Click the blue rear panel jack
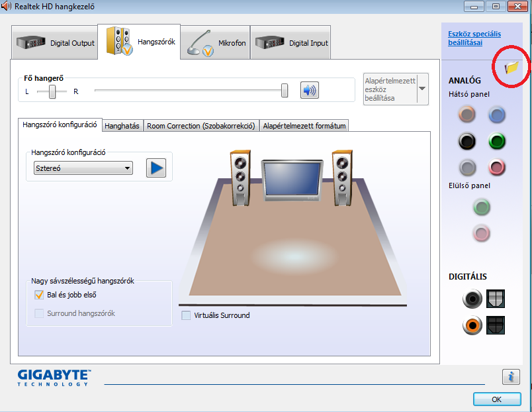This screenshot has height=412, width=532. click(x=497, y=115)
